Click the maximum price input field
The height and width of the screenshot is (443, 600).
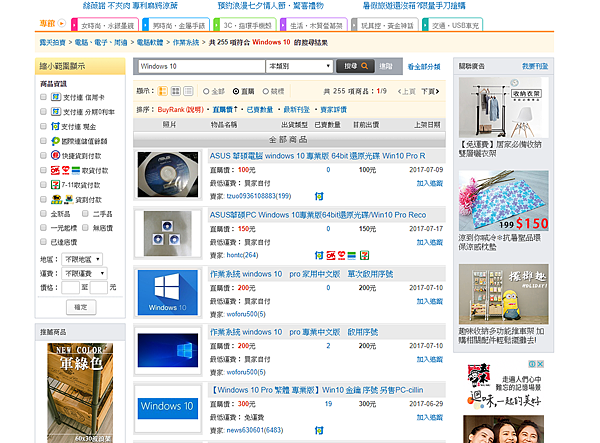pos(99,287)
